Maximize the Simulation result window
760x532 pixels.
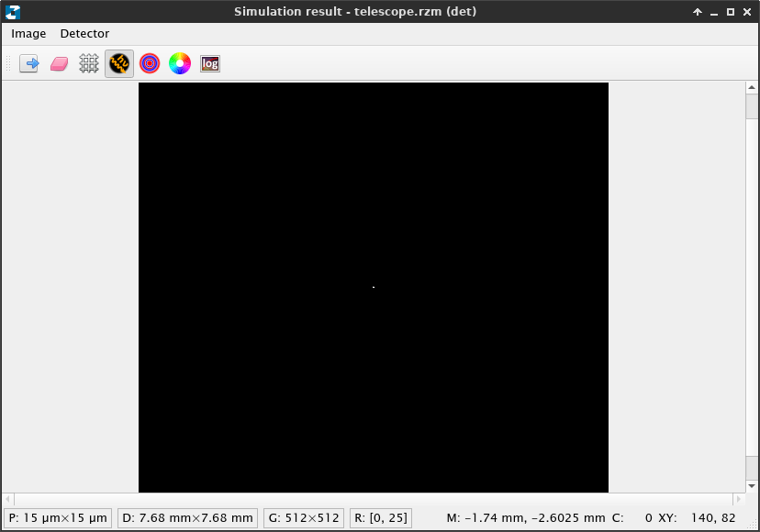click(x=731, y=12)
